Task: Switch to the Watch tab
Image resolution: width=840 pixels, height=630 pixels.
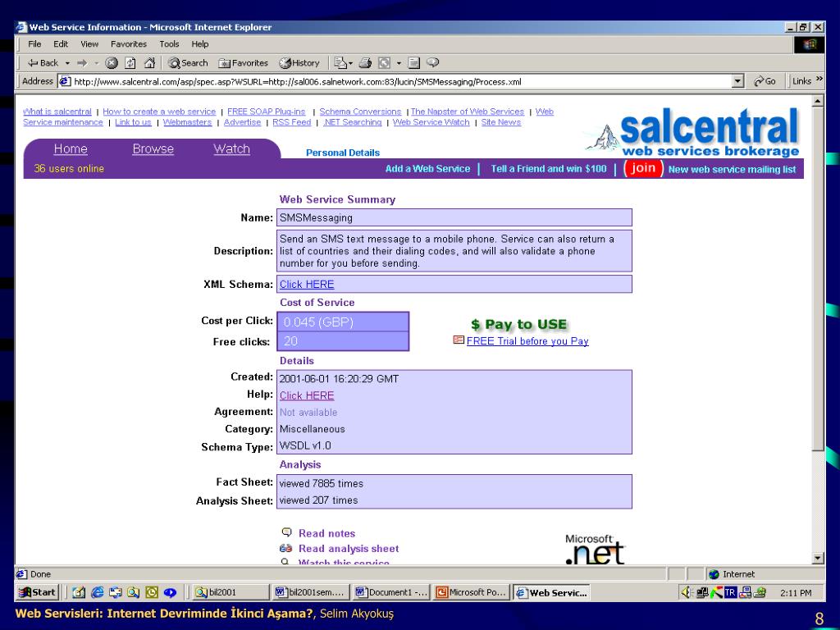Action: point(231,149)
